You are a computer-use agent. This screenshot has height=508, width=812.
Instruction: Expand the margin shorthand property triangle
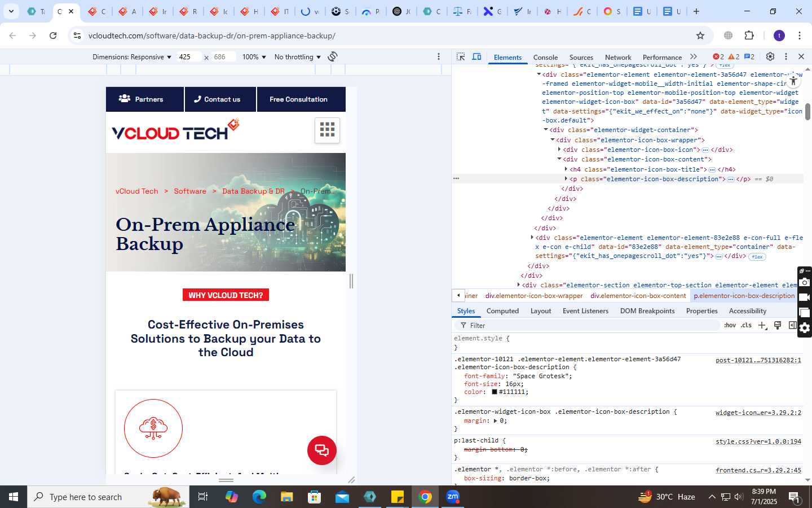pos(495,421)
